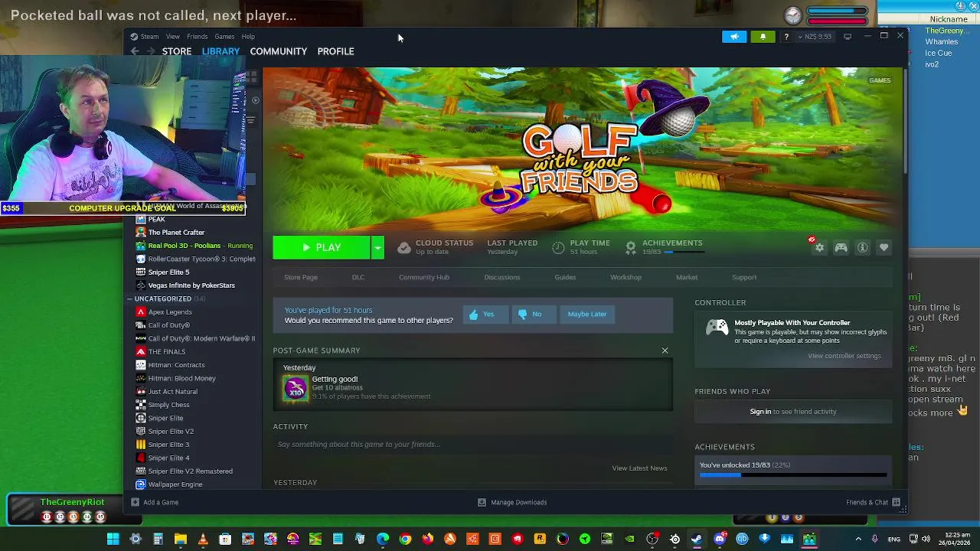Viewport: 980px width, 551px height.
Task: Open Windows Start button
Action: click(113, 540)
